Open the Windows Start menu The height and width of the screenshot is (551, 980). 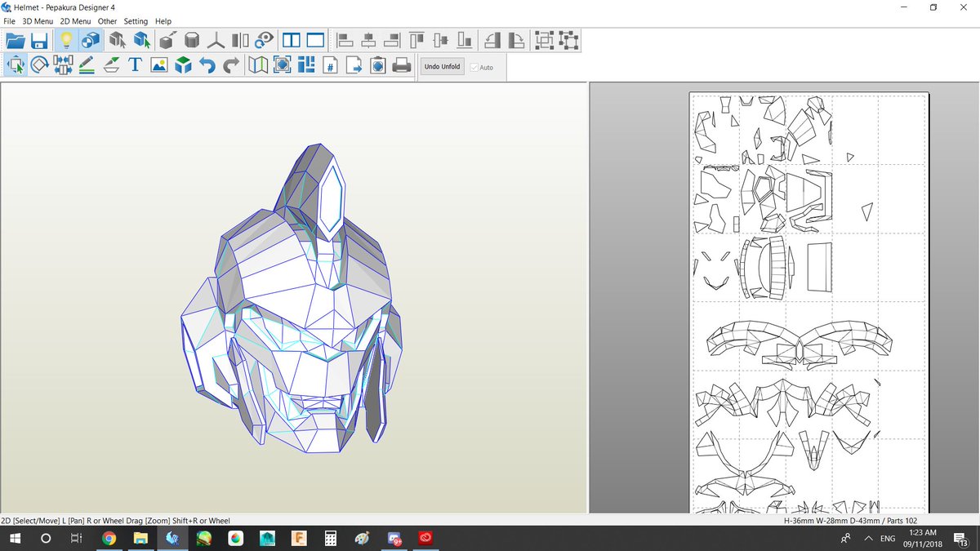(16, 538)
